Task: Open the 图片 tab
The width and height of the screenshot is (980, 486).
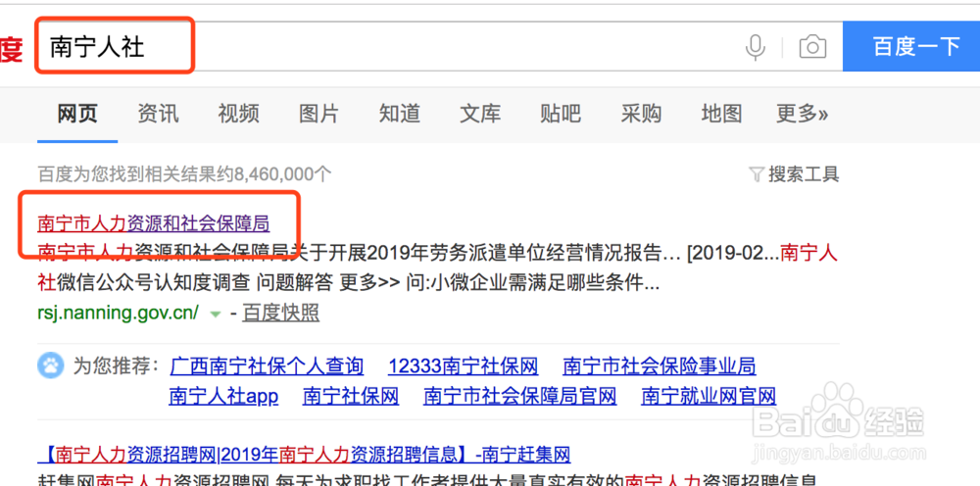Action: point(318,114)
